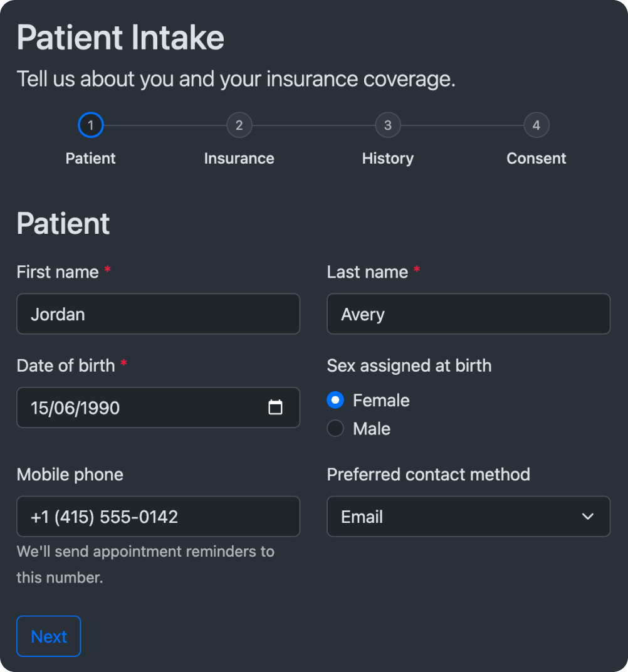The height and width of the screenshot is (672, 628).
Task: Click the Date of birth field value
Action: 75,408
